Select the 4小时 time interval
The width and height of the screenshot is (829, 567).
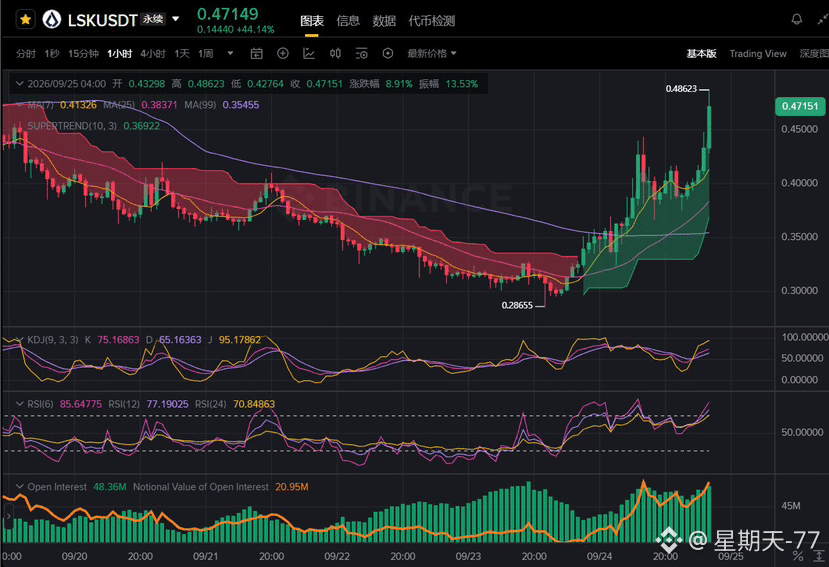click(x=153, y=53)
